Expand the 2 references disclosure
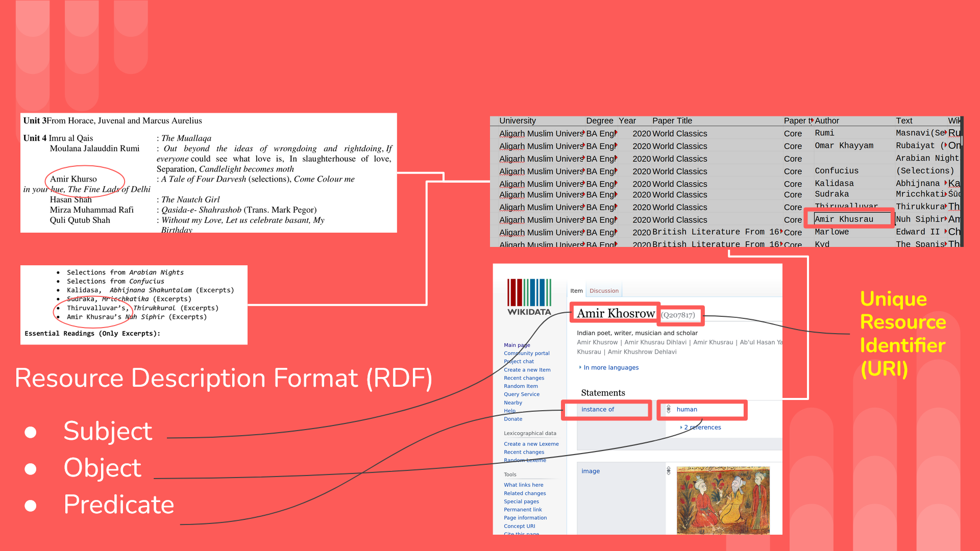 pyautogui.click(x=702, y=428)
